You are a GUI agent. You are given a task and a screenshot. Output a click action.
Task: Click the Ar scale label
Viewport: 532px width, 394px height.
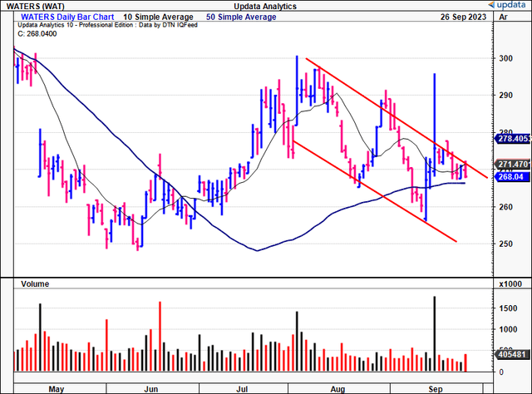point(504,17)
